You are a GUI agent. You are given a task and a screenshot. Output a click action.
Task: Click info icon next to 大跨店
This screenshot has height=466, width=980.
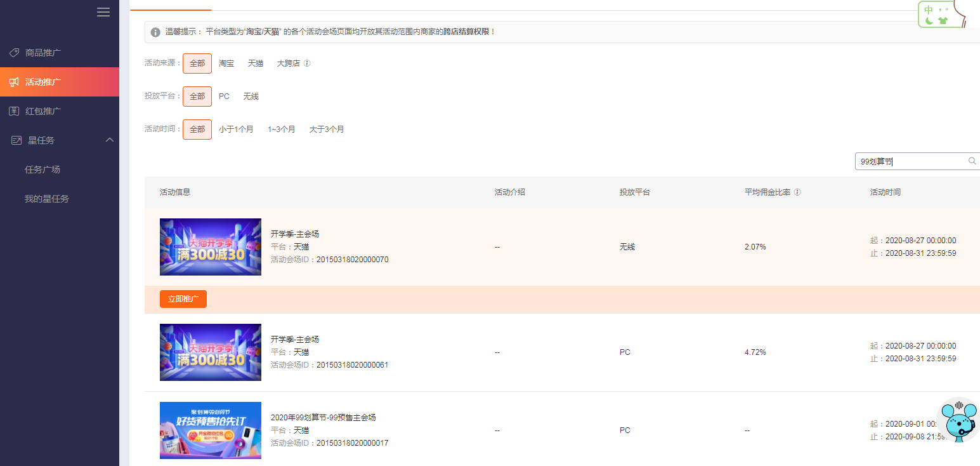click(307, 63)
